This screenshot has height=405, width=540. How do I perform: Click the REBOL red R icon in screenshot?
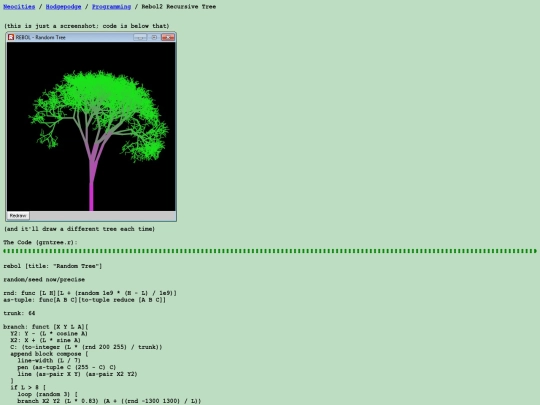click(x=11, y=37)
